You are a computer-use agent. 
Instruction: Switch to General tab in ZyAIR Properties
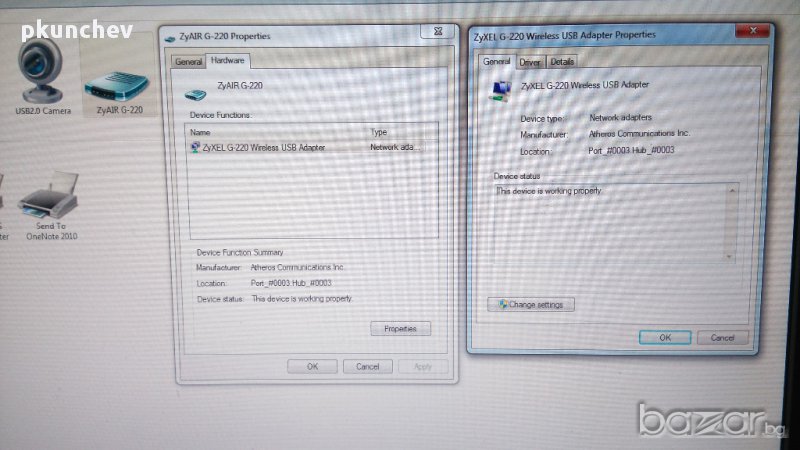coord(188,61)
